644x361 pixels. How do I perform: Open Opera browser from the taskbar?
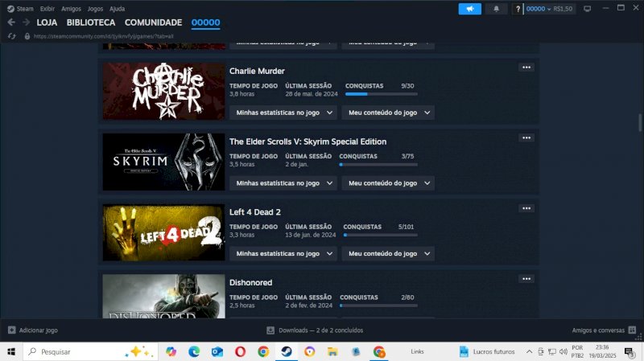tap(240, 351)
